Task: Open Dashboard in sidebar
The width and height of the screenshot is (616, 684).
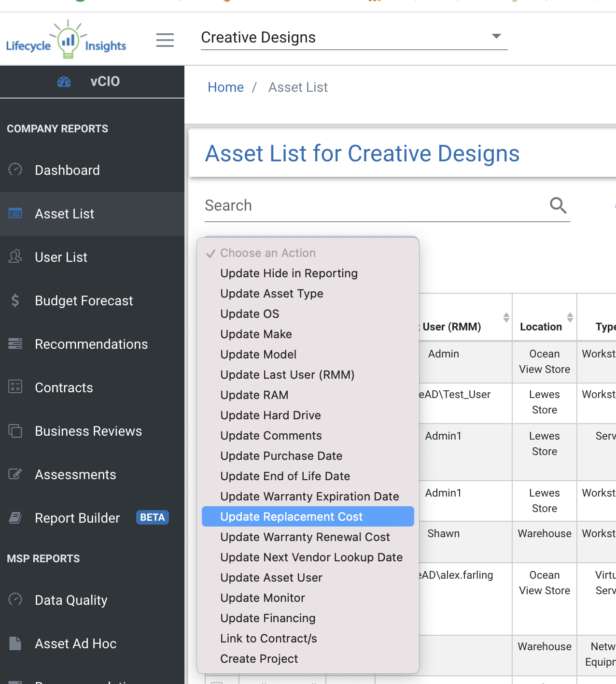Action: 92,170
